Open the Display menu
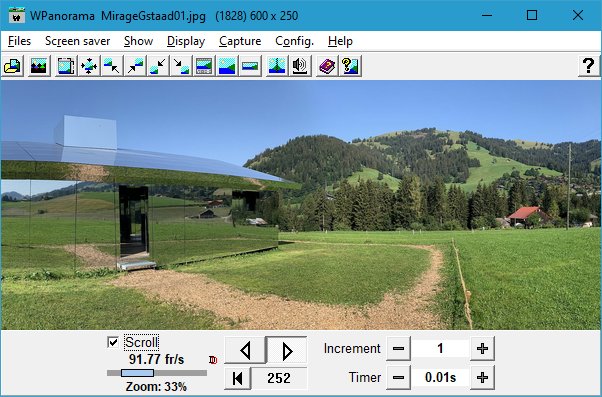The image size is (602, 397). click(x=186, y=41)
